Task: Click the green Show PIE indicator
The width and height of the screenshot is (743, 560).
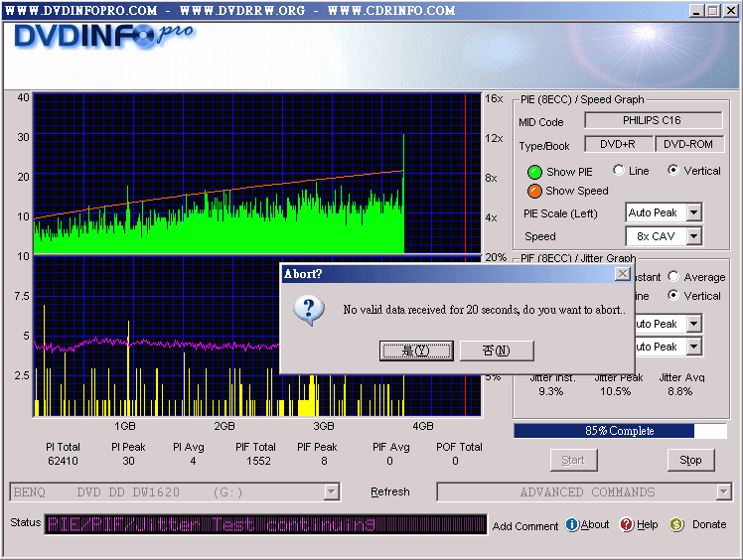Action: 534,172
